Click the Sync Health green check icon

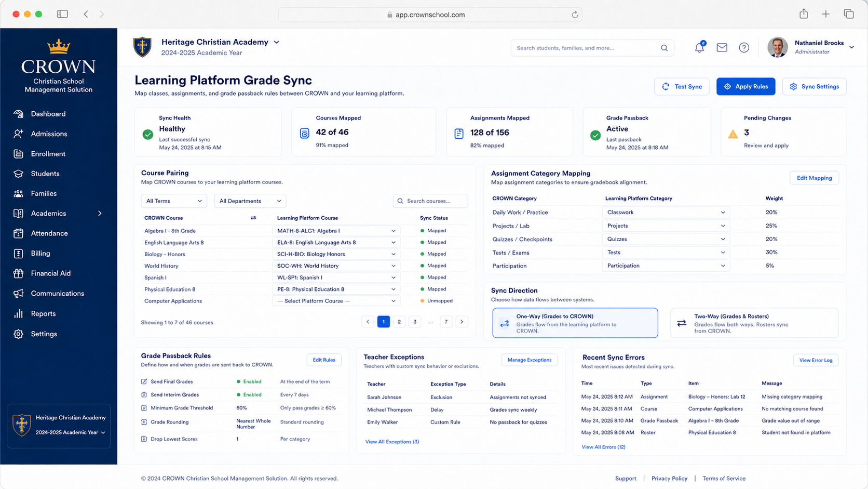(x=148, y=135)
